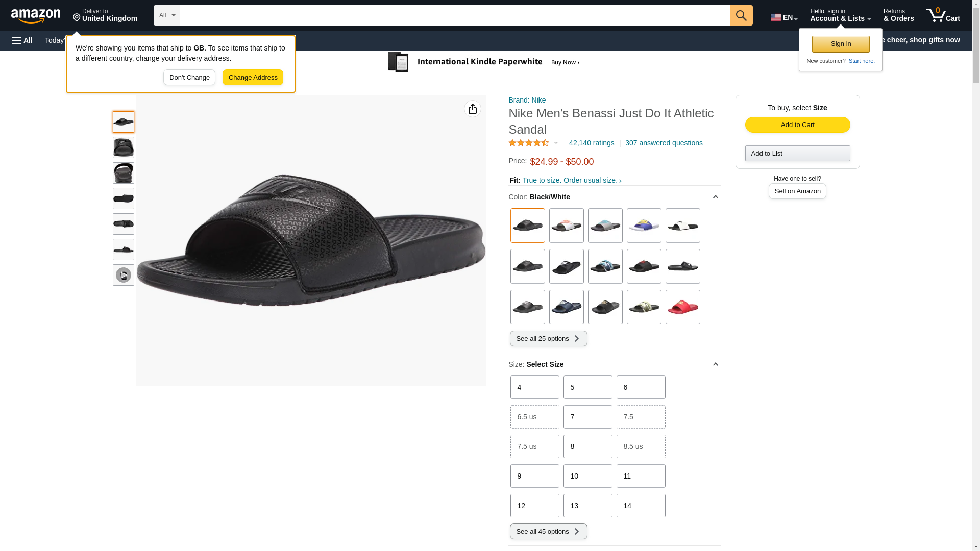Open the All search category dropdown
The image size is (980, 551).
tap(166, 15)
